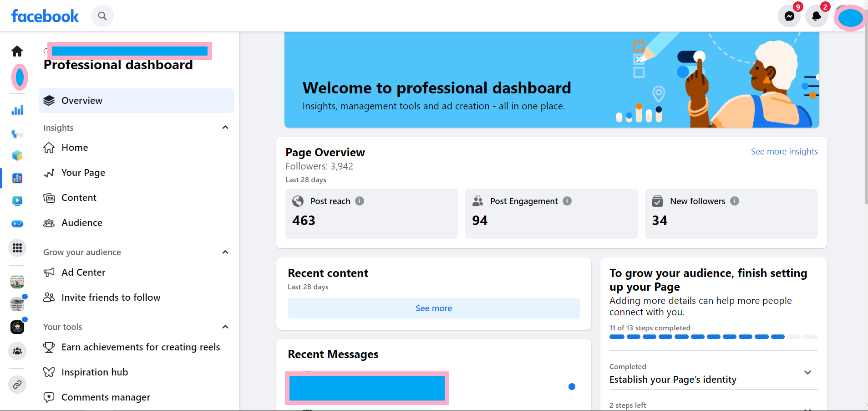Collapse the Insights section
The width and height of the screenshot is (868, 411).
[x=225, y=128]
